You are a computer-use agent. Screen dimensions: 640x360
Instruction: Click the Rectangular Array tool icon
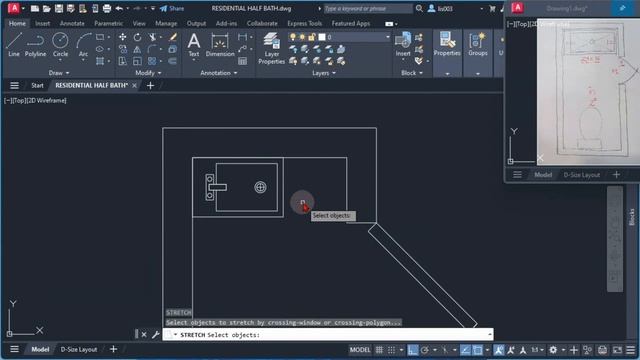point(152,61)
